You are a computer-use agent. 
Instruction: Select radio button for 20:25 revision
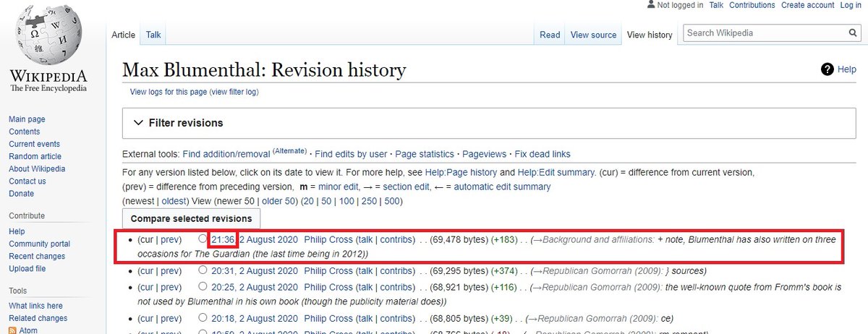click(203, 287)
